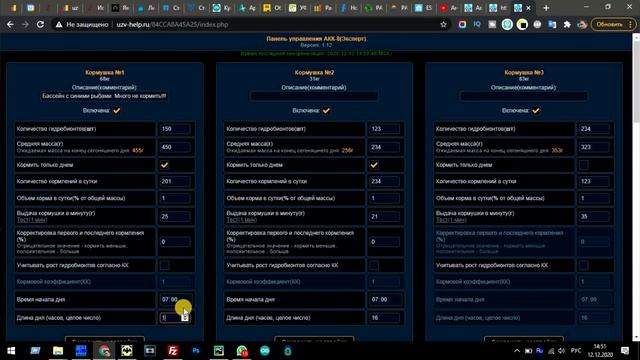
Task: Edit Количество гидробионтов value 150 in Кормушка №1
Action: coord(175,129)
